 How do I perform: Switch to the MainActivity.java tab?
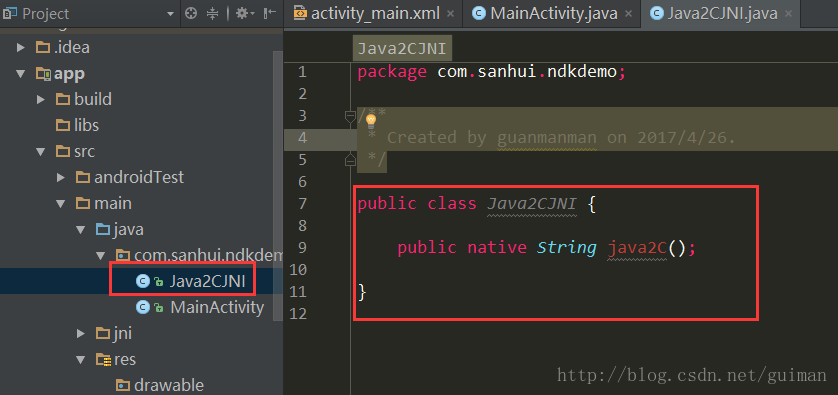coord(554,13)
